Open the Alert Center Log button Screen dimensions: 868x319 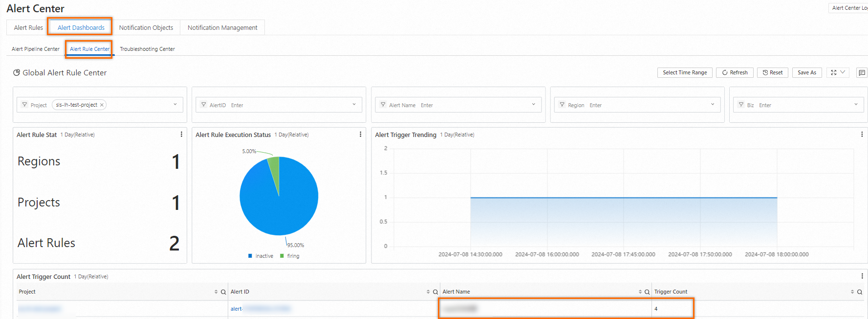849,8
